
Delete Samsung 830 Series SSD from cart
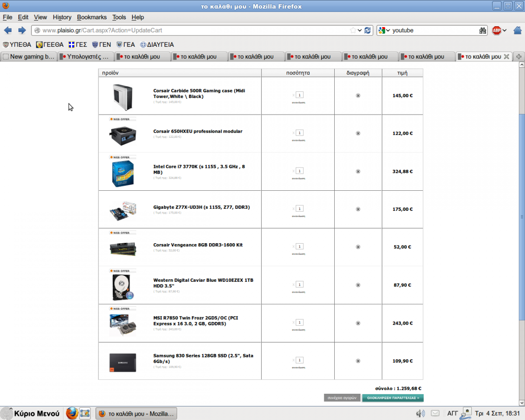tap(358, 361)
